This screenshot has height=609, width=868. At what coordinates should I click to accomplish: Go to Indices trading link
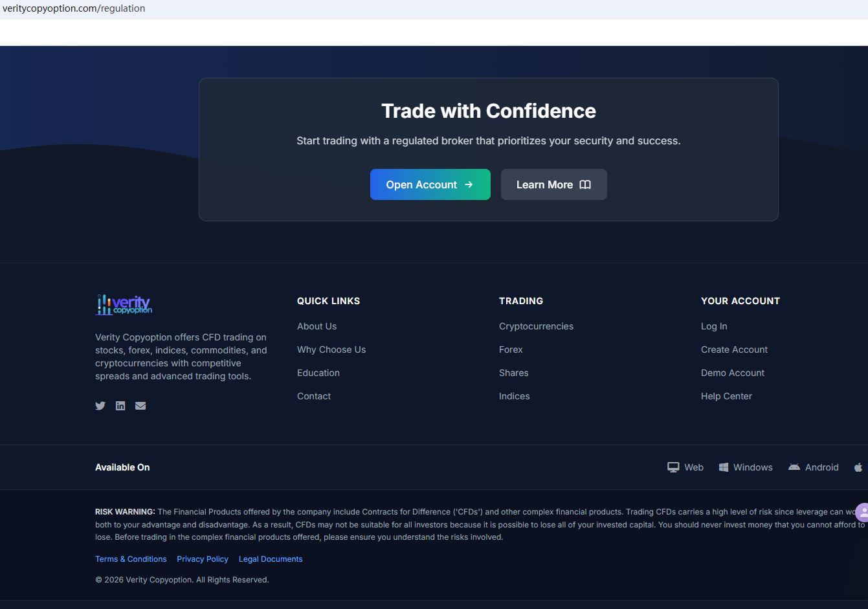(515, 396)
